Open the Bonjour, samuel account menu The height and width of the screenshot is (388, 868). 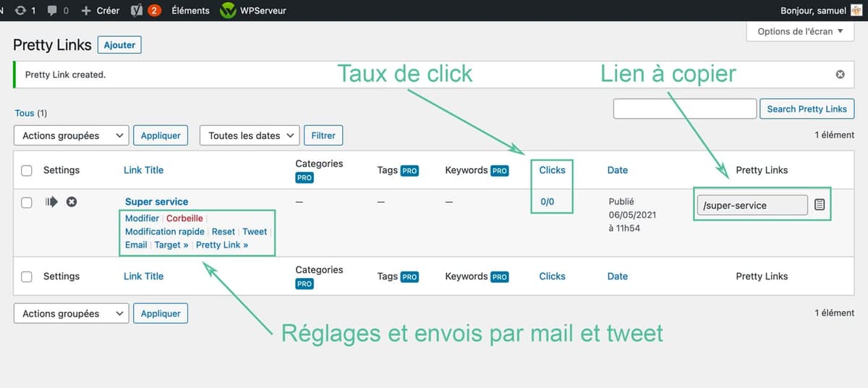tap(821, 11)
